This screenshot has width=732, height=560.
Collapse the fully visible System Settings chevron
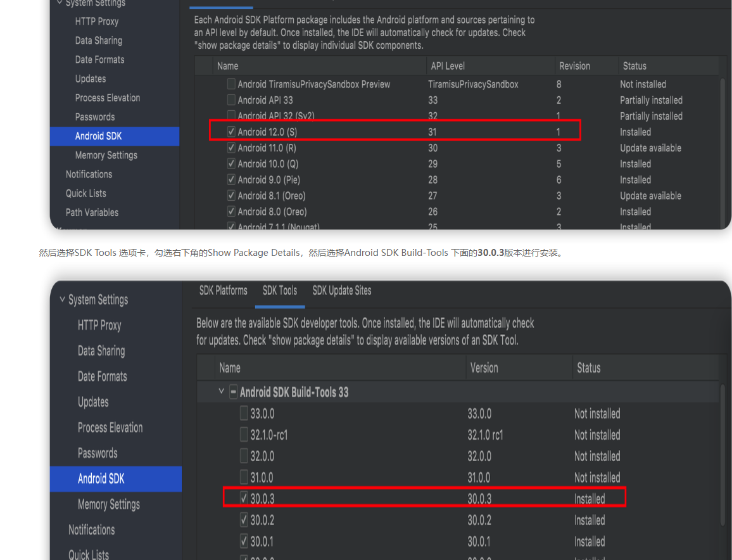pyautogui.click(x=62, y=300)
